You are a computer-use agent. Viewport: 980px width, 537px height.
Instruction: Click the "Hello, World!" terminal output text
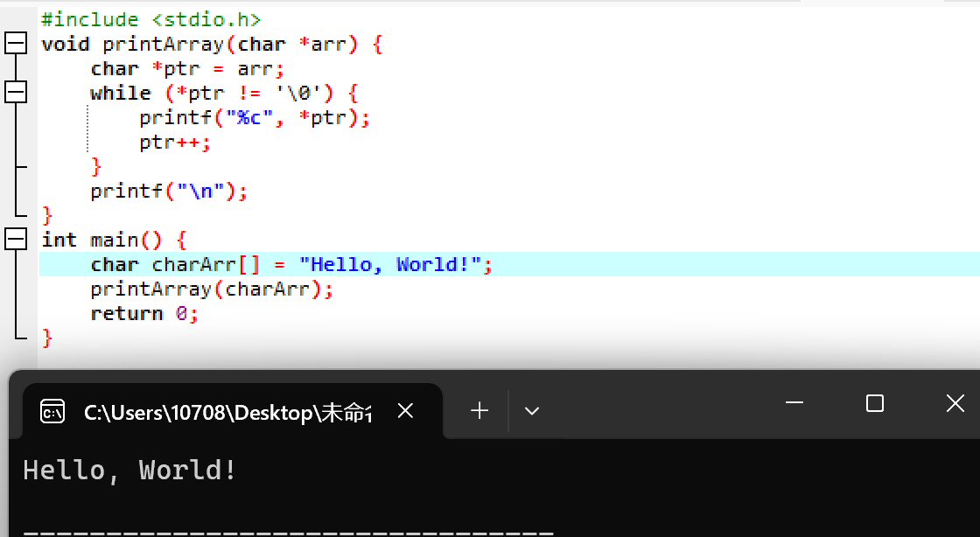click(x=129, y=471)
